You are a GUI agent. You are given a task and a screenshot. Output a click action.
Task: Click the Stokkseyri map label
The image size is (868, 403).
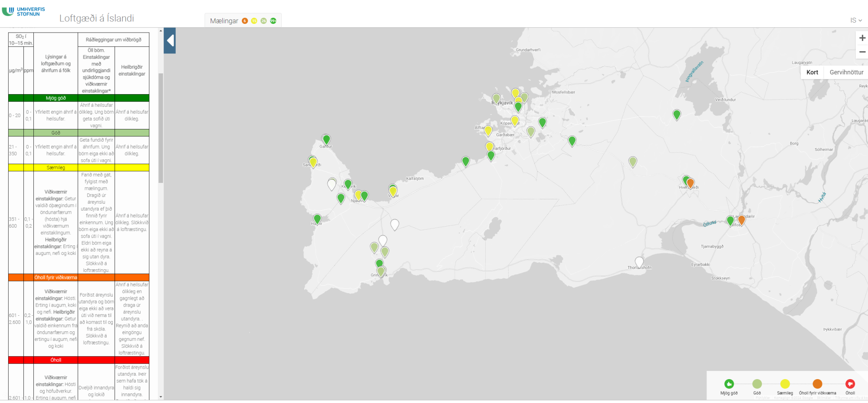pyautogui.click(x=720, y=278)
